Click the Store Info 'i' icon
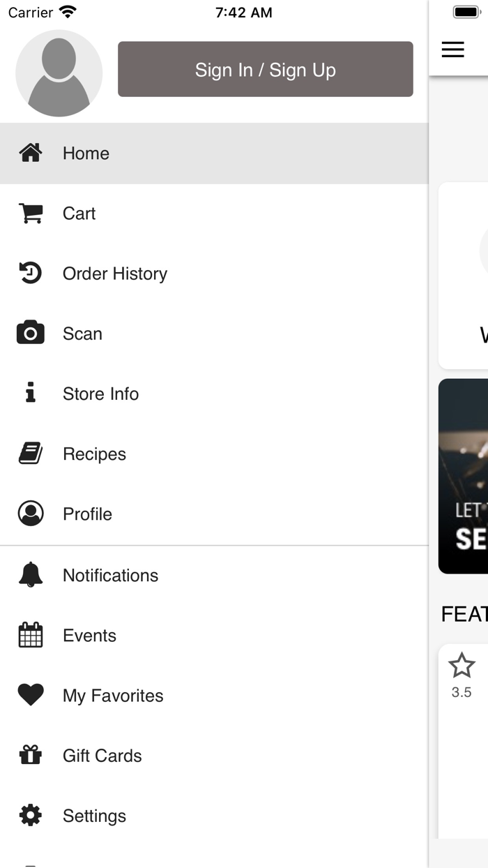The width and height of the screenshot is (488, 868). 31,394
